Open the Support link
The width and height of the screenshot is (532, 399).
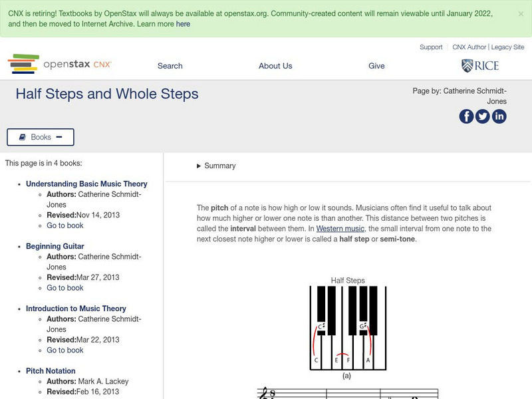pyautogui.click(x=431, y=47)
